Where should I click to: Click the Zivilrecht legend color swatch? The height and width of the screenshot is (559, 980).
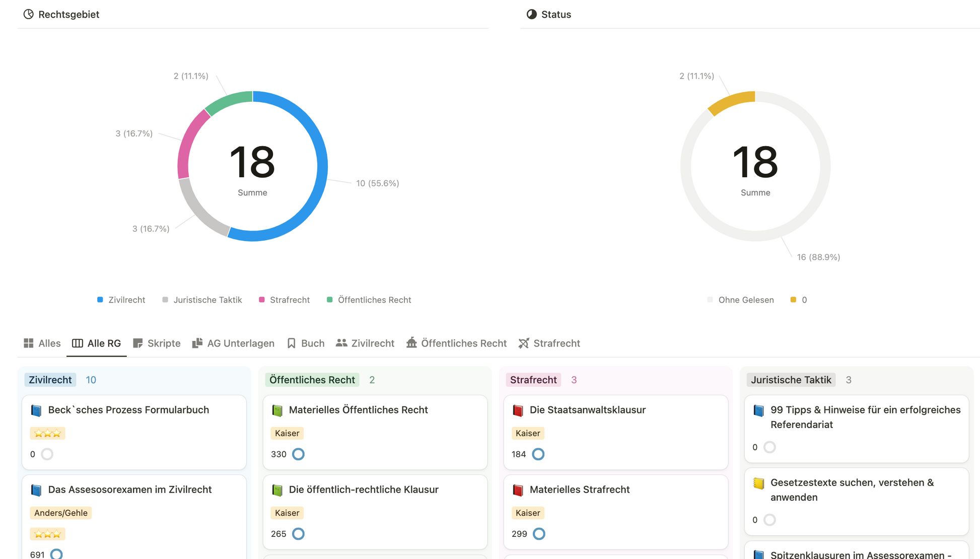coord(100,300)
